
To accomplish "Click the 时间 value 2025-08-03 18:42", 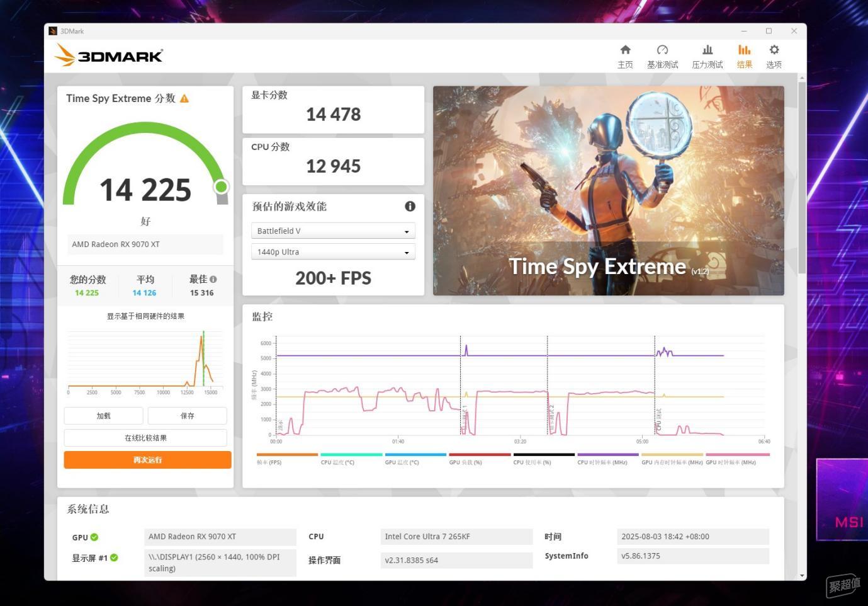I will coord(693,537).
